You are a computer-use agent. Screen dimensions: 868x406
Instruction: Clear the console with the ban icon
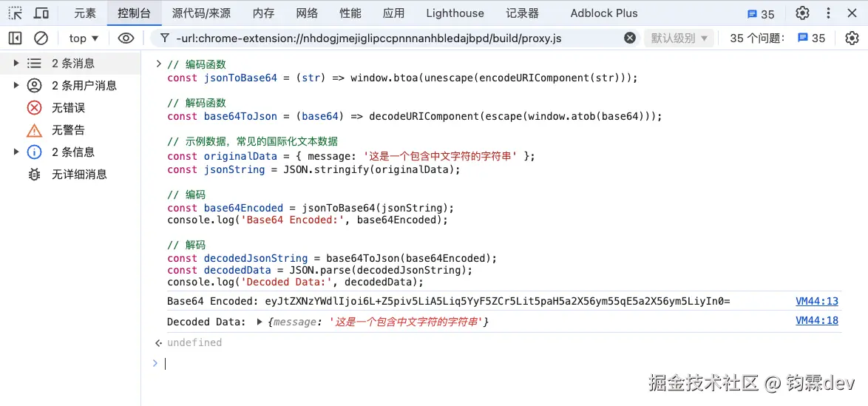pos(41,38)
